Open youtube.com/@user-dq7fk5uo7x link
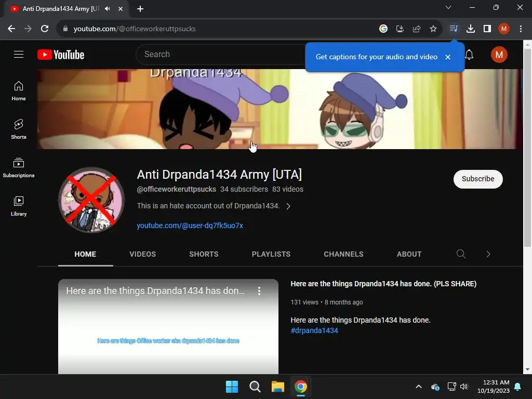Screen dimensions: 532x399 point(190,225)
